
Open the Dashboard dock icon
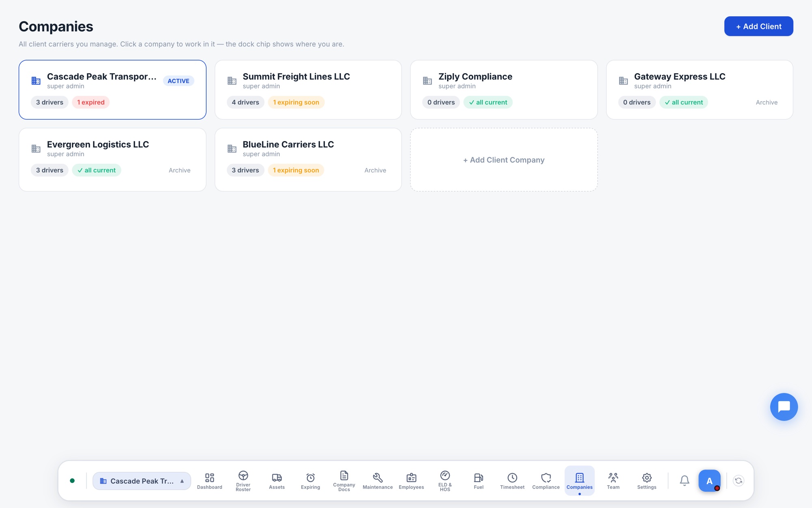[x=209, y=481]
